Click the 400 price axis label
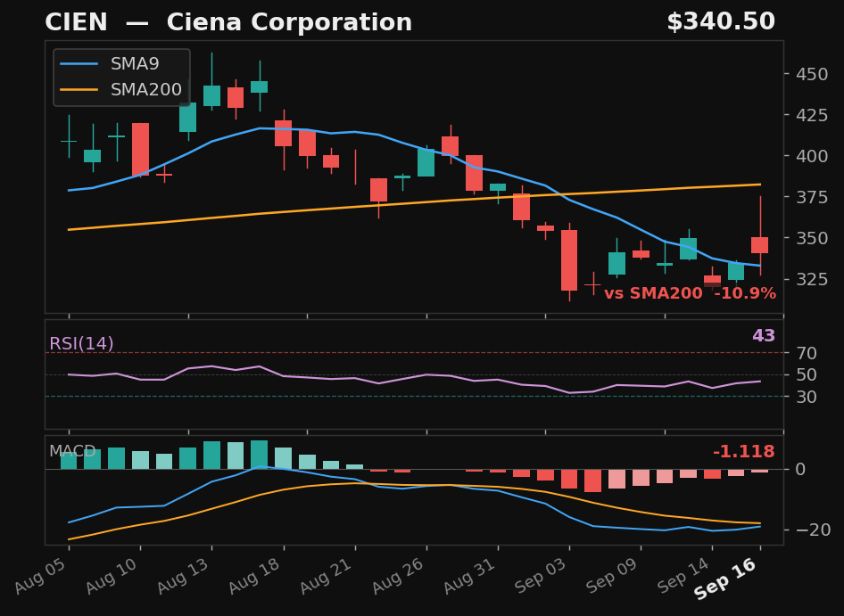Screen dimensions: 844x616 point(812,156)
